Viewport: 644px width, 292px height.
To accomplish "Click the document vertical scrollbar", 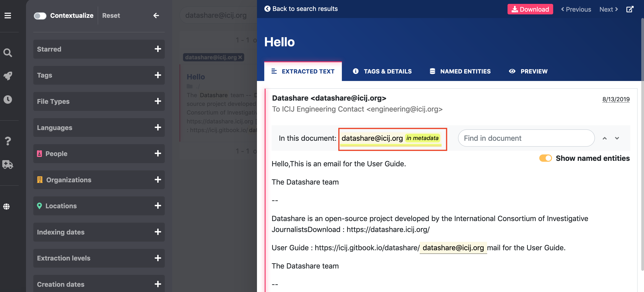I will point(642,144).
